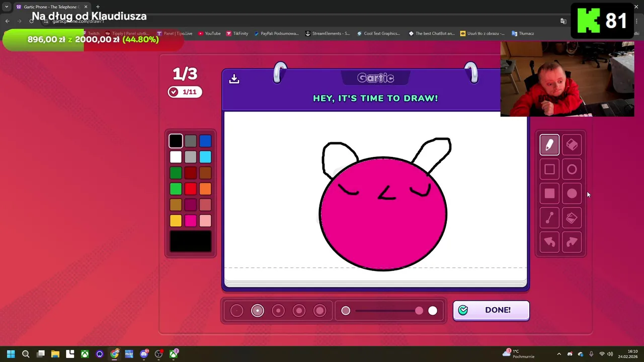Pick the light pink color swatch

coord(205,221)
